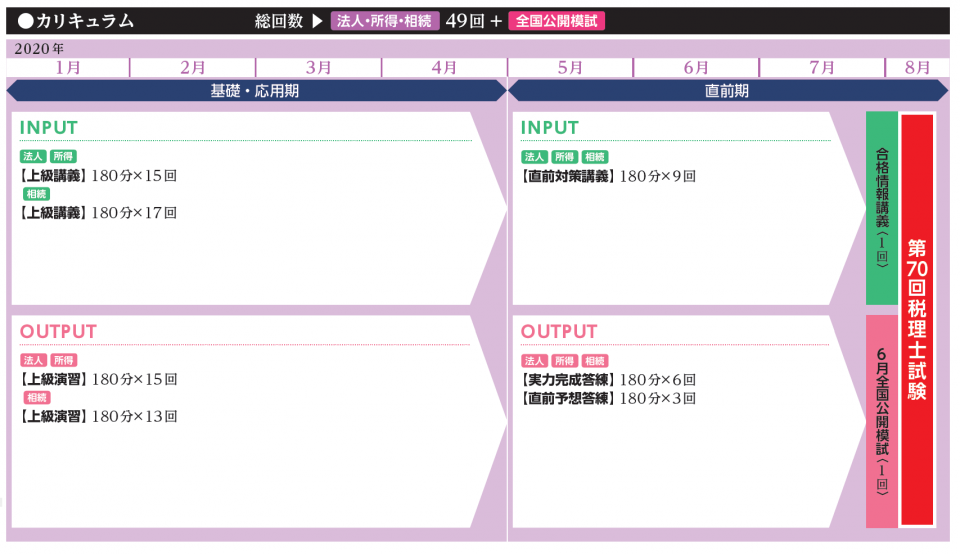The height and width of the screenshot is (554, 960).
Task: Click the 基礎・応用期 navy banner
Action: pyautogui.click(x=255, y=91)
